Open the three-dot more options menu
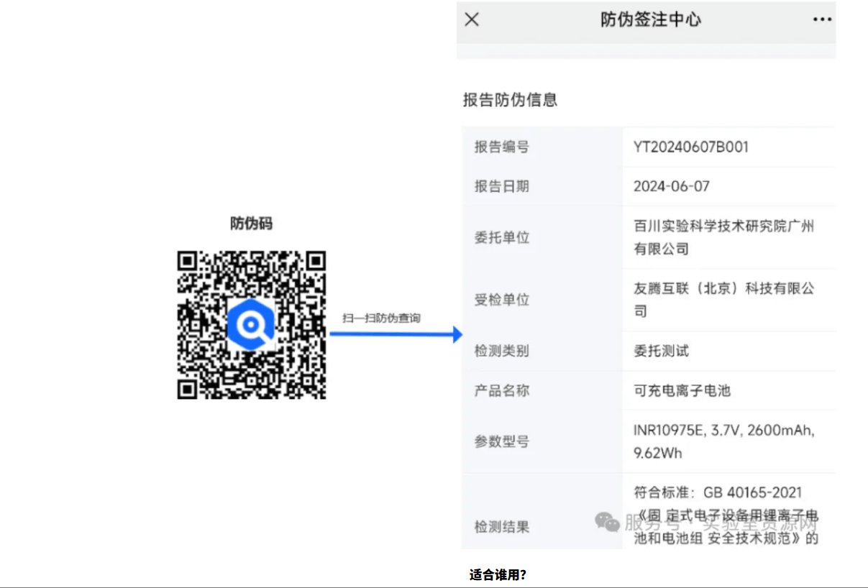Viewport: 868px width, 588px height. point(822,19)
